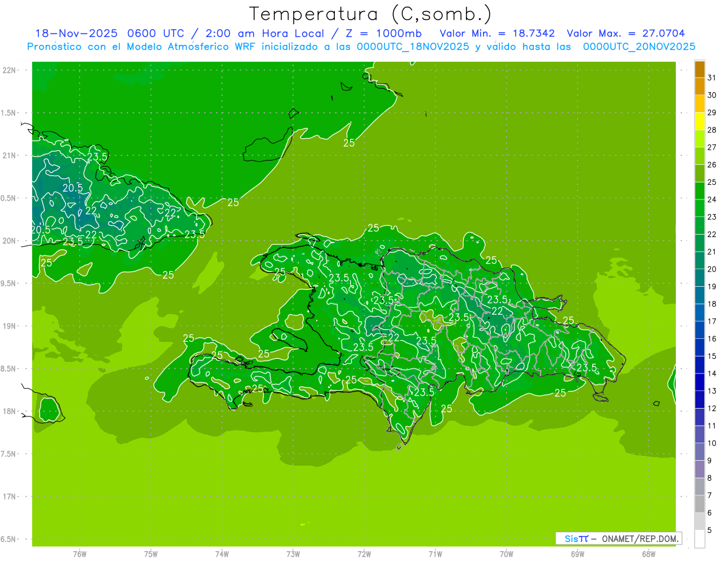
Task: Click the 20 value on the color scale
Action: tap(712, 269)
